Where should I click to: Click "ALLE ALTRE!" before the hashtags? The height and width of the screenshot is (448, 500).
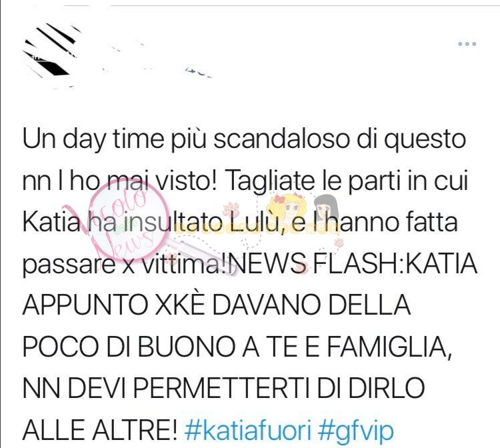point(99,430)
